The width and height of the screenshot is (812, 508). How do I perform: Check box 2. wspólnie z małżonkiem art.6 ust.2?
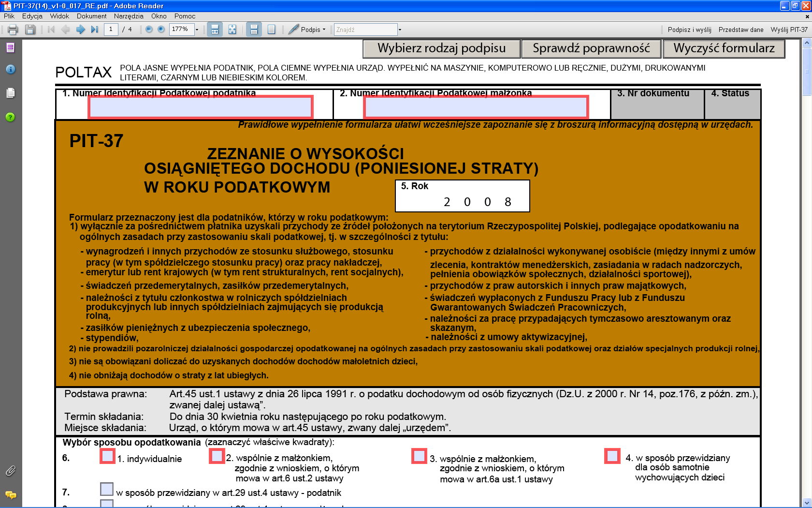(x=217, y=456)
